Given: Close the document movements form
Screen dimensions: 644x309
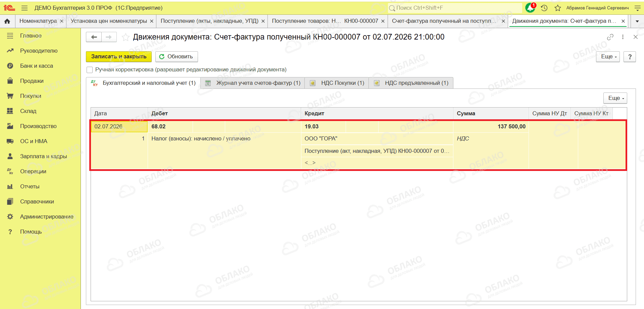Looking at the screenshot, I should [x=636, y=37].
